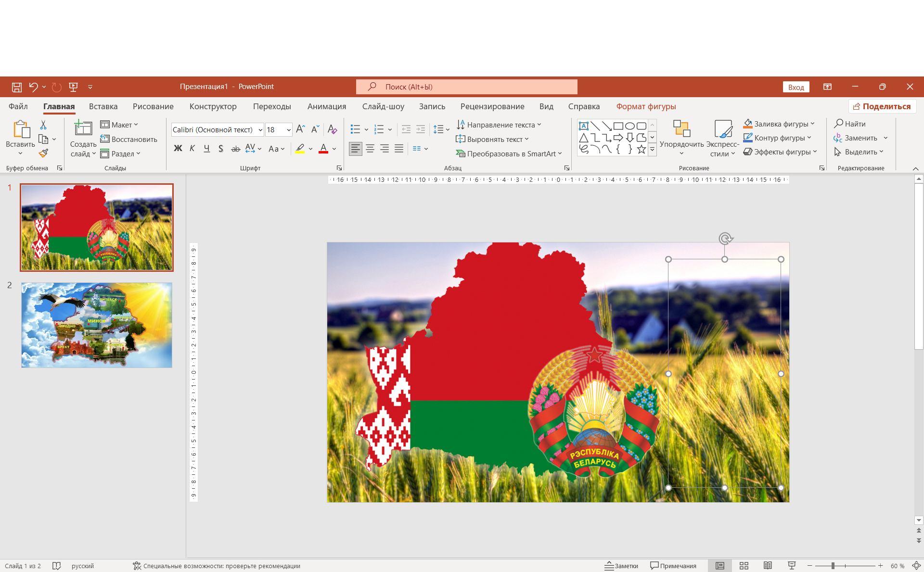Click the search box Поиск
924x572 pixels.
466,87
